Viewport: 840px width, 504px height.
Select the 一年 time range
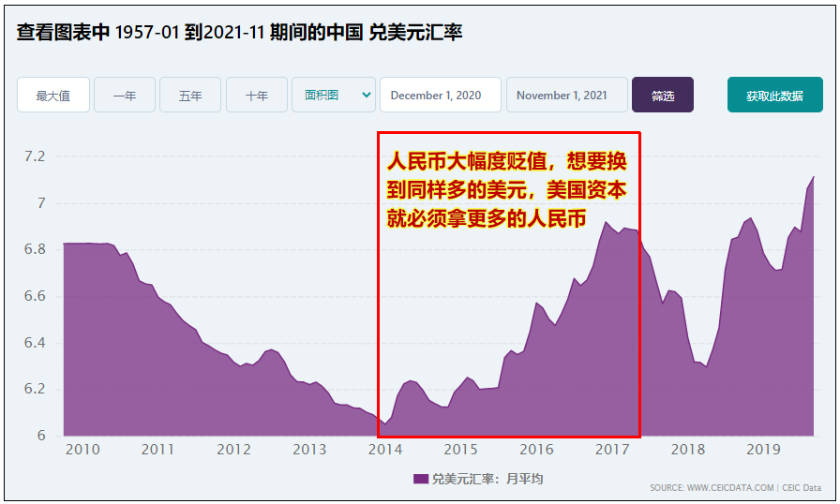click(125, 96)
